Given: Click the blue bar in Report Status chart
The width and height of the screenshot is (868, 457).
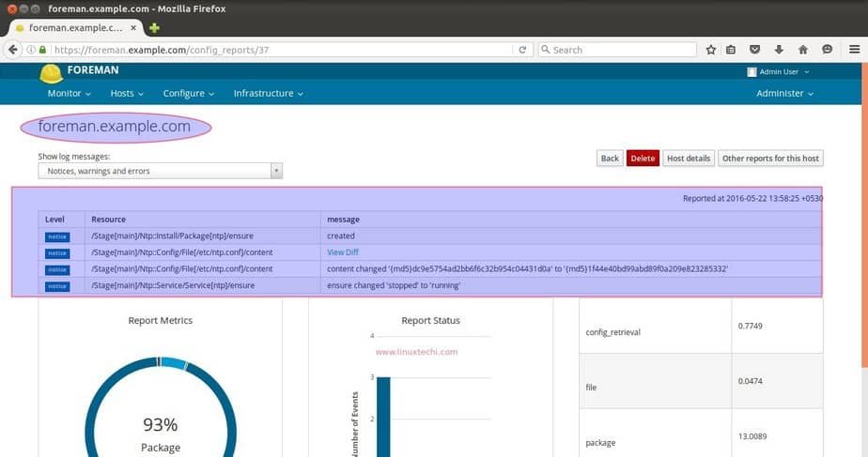Looking at the screenshot, I should click(383, 418).
